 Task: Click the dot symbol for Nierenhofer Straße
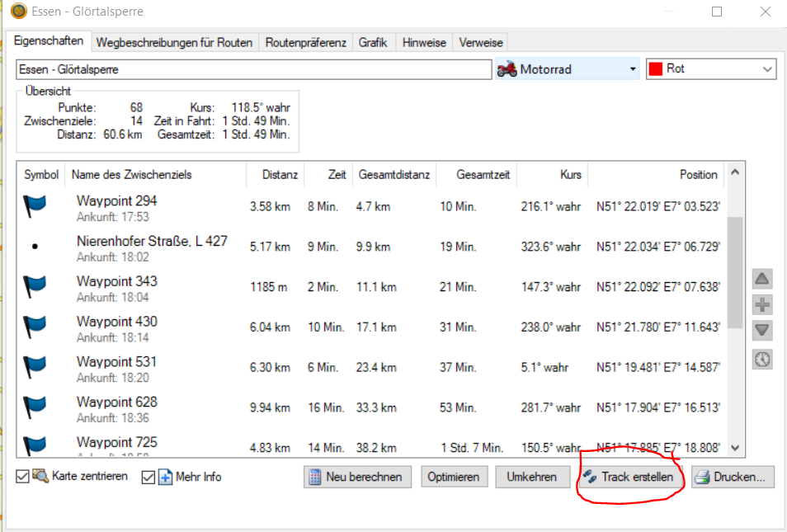[35, 247]
